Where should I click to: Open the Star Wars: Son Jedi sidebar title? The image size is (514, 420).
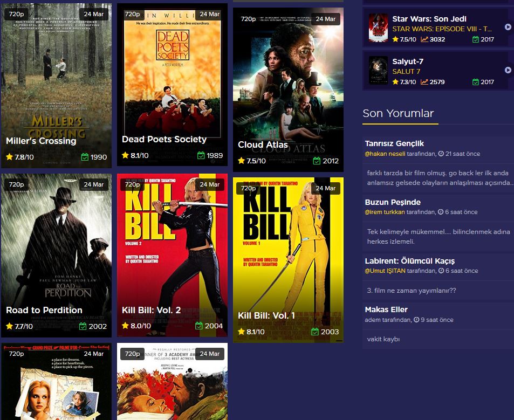[x=429, y=19]
